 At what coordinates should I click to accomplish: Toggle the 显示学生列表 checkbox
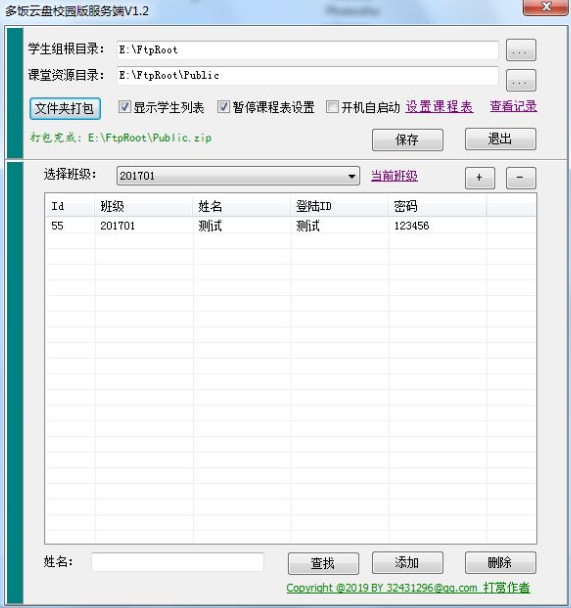coord(124,107)
